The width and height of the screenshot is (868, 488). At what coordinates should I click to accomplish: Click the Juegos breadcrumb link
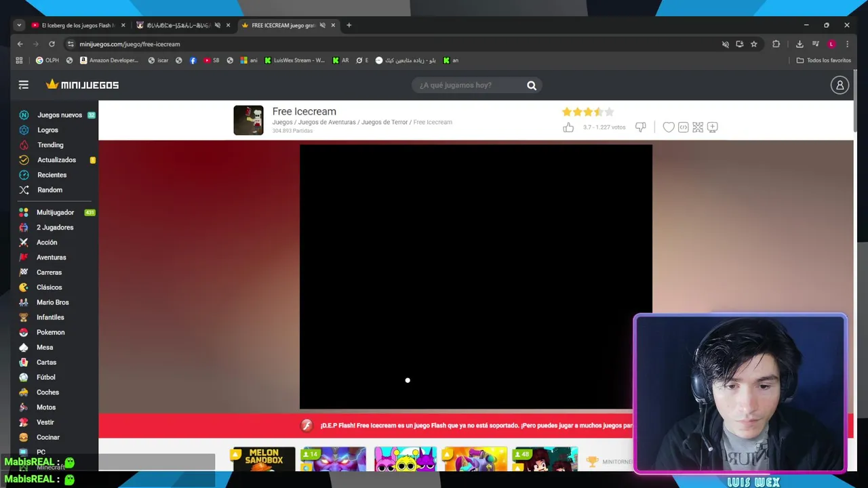point(282,122)
